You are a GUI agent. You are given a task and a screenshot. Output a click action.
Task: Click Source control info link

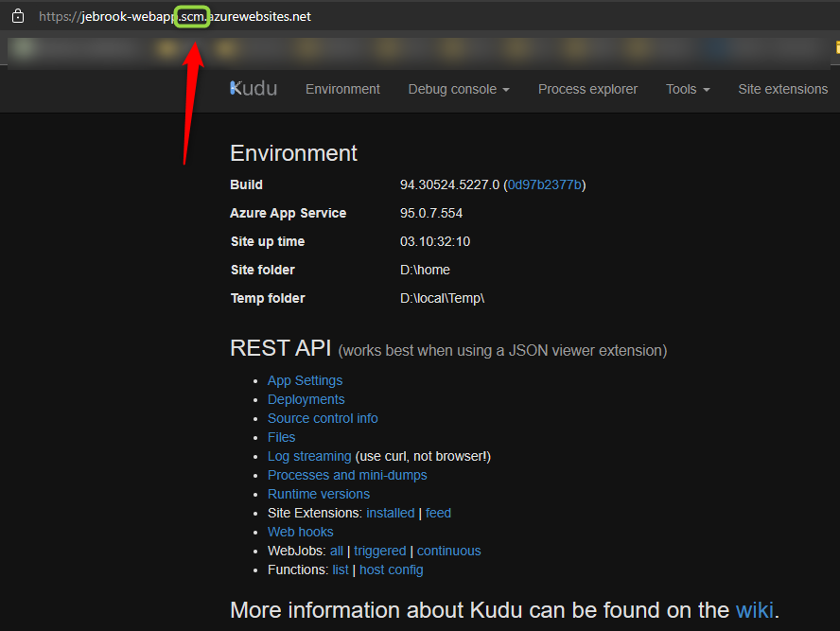[x=323, y=418]
